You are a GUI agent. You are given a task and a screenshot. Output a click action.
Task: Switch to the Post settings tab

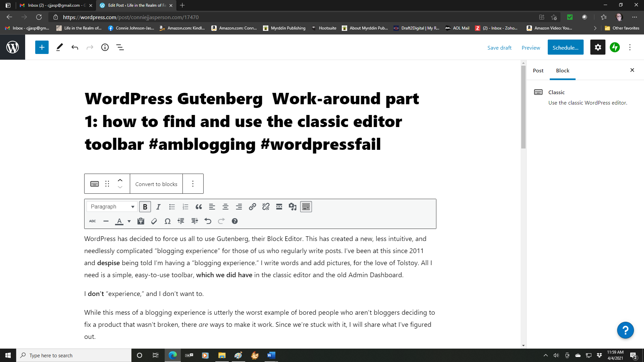tap(538, 70)
